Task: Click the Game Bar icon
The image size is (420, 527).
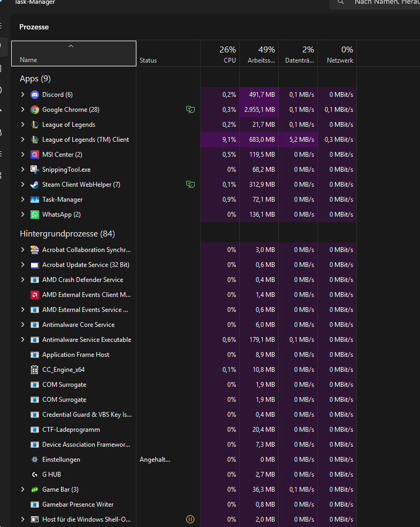Action: pos(35,490)
